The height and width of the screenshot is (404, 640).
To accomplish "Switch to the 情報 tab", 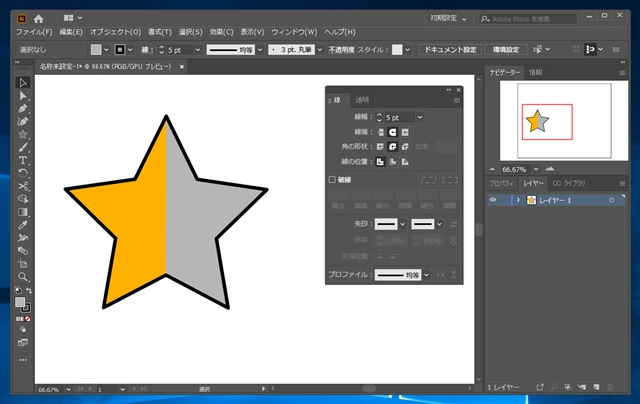I will click(536, 72).
